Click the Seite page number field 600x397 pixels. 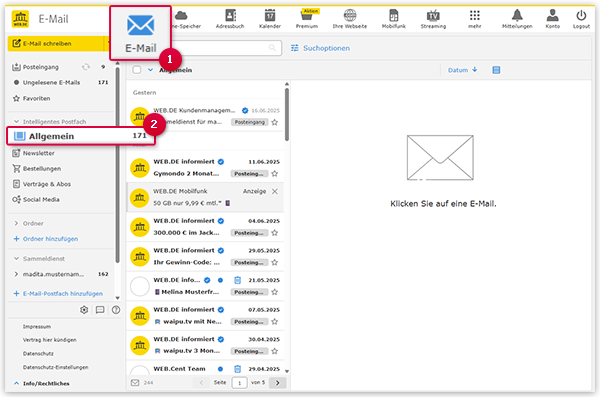click(x=240, y=382)
